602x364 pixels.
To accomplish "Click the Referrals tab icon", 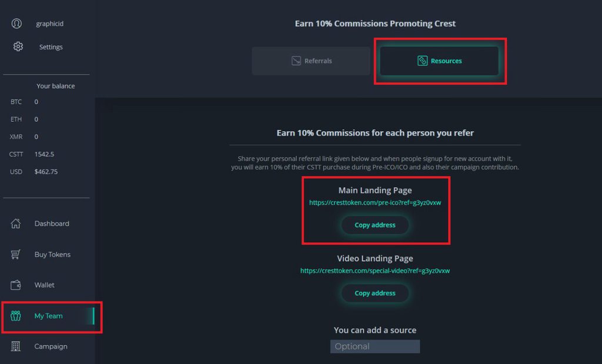I will click(296, 61).
